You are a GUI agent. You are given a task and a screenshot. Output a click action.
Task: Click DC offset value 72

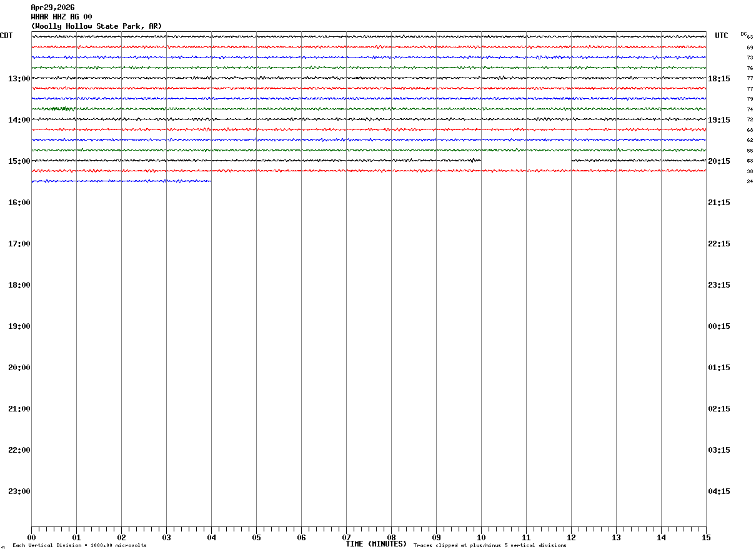pyautogui.click(x=750, y=119)
